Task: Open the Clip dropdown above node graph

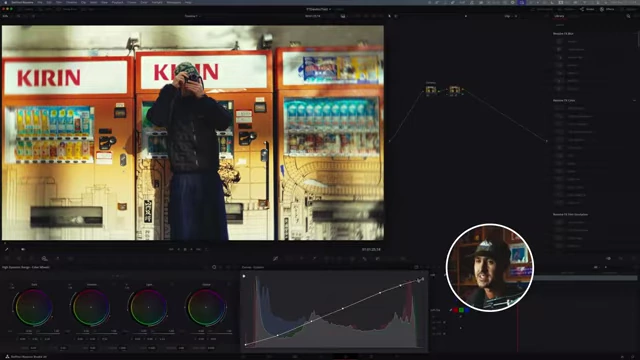Action: pyautogui.click(x=510, y=16)
